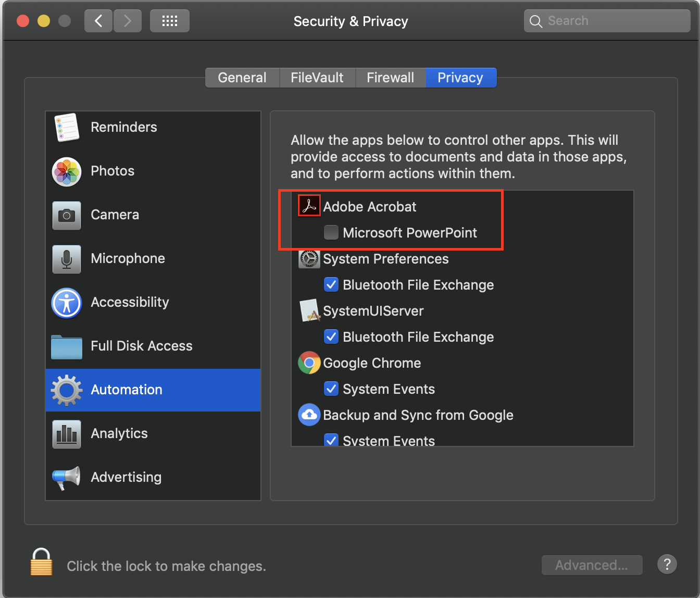Go to the Firewall tab
The height and width of the screenshot is (598, 700).
(x=391, y=78)
